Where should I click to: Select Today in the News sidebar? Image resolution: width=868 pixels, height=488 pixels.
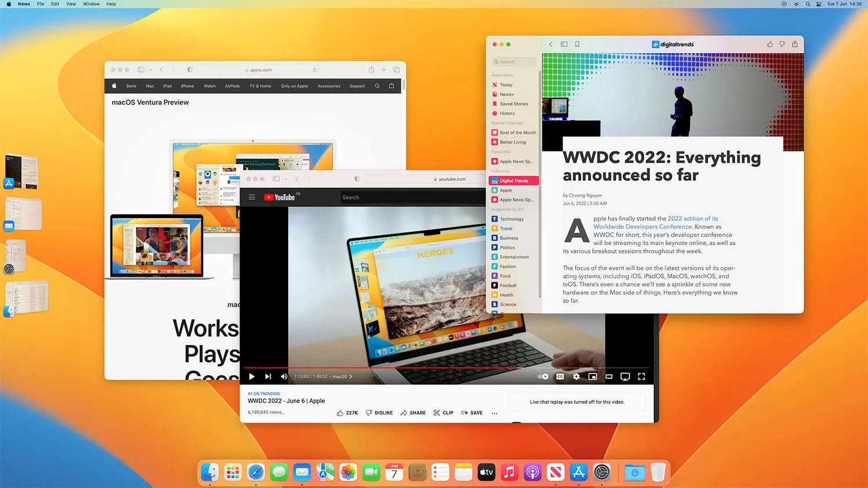tap(505, 84)
